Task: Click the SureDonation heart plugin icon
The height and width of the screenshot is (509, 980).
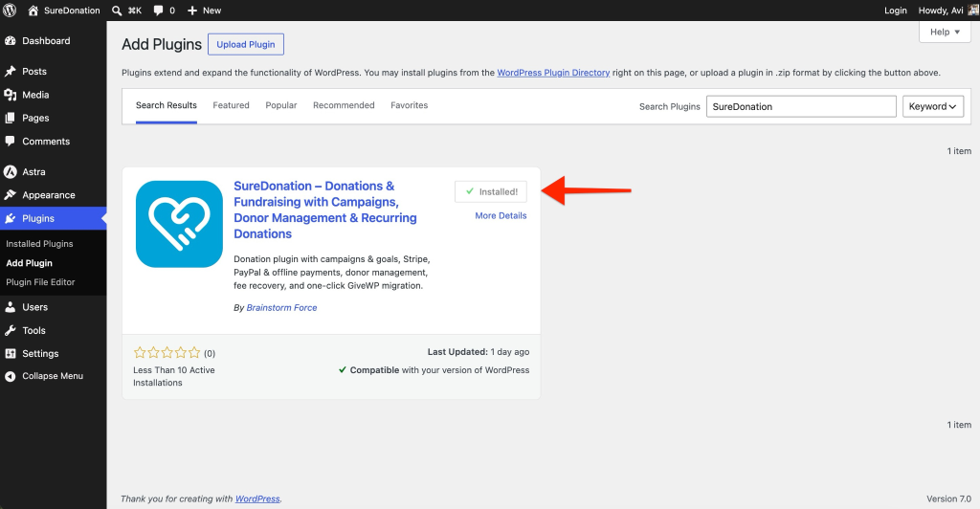Action: pyautogui.click(x=179, y=224)
